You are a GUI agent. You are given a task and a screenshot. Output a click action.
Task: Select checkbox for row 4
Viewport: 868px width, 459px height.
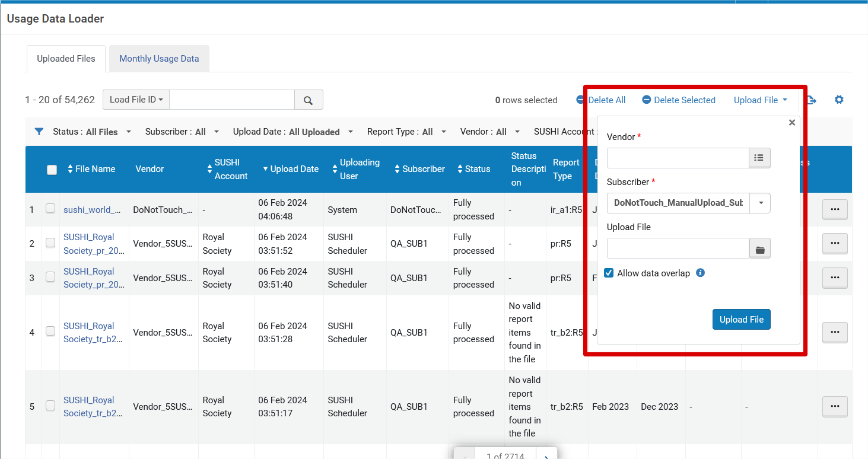(50, 331)
